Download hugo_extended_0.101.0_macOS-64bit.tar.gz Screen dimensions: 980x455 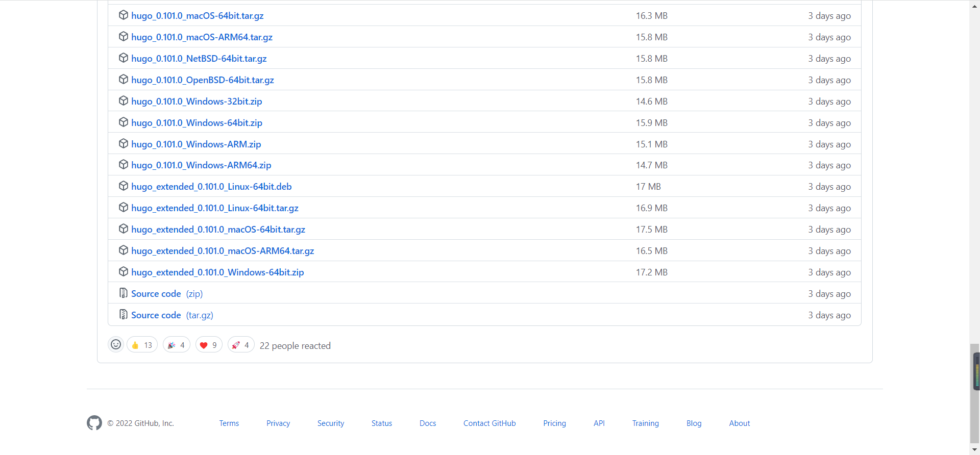click(x=218, y=230)
